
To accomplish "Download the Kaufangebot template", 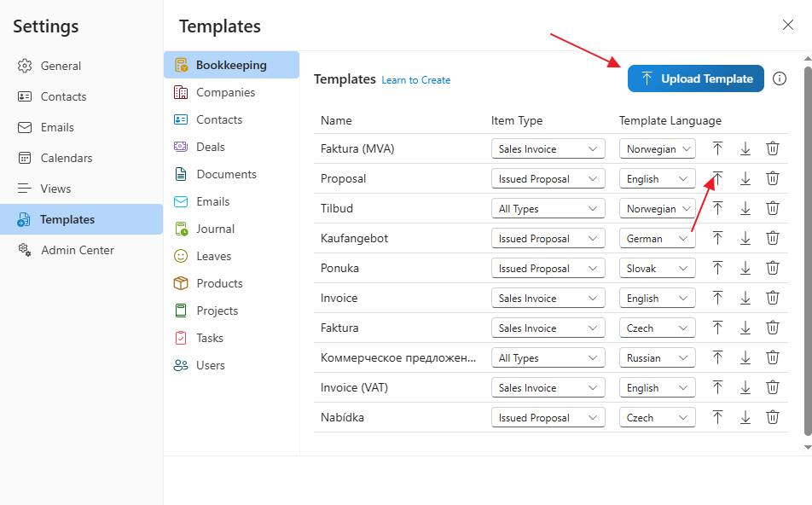I will (745, 238).
